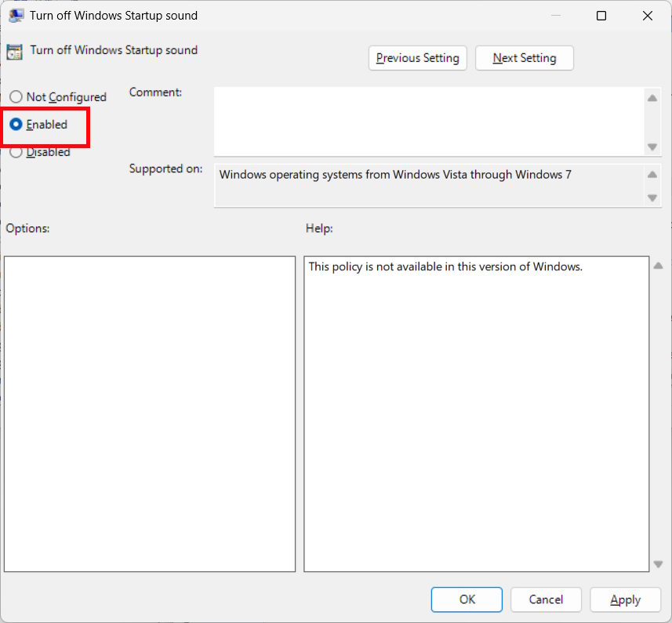Click the Help description text
Image resolution: width=672 pixels, height=623 pixels.
(x=445, y=266)
